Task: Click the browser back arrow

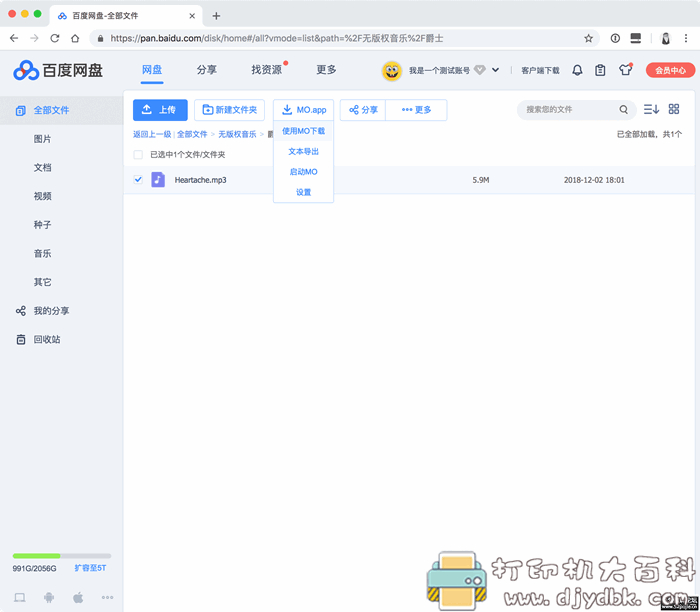Action: tap(14, 38)
